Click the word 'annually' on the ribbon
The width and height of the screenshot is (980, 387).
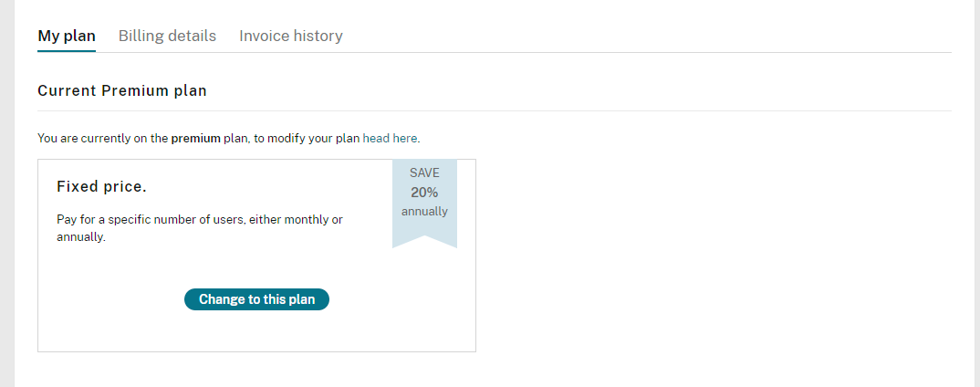coord(424,212)
